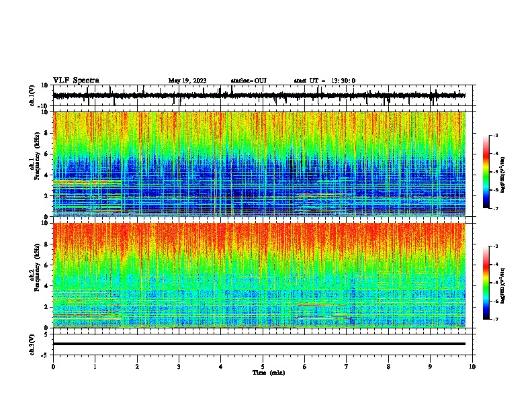Click the ch.1 spectrogram panel

tap(259, 164)
